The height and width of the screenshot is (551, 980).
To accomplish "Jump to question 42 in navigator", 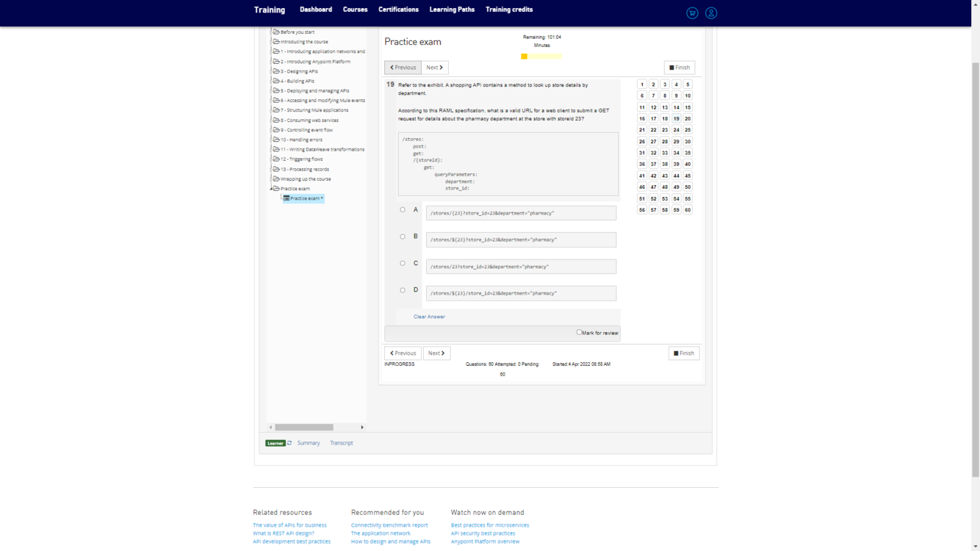I will tap(653, 176).
